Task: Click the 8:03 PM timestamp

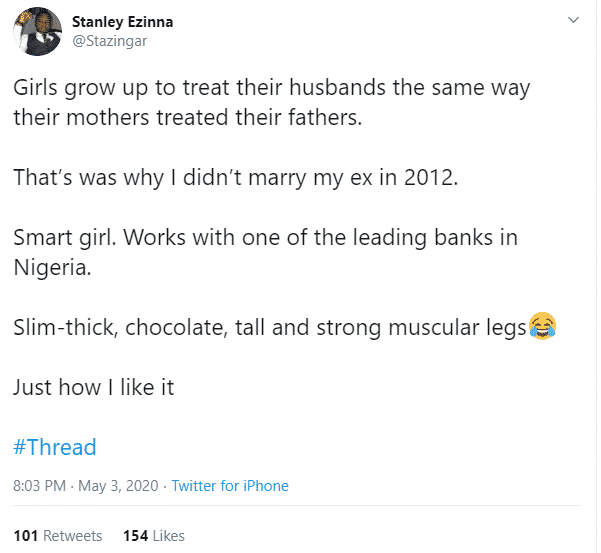Action: 41,486
